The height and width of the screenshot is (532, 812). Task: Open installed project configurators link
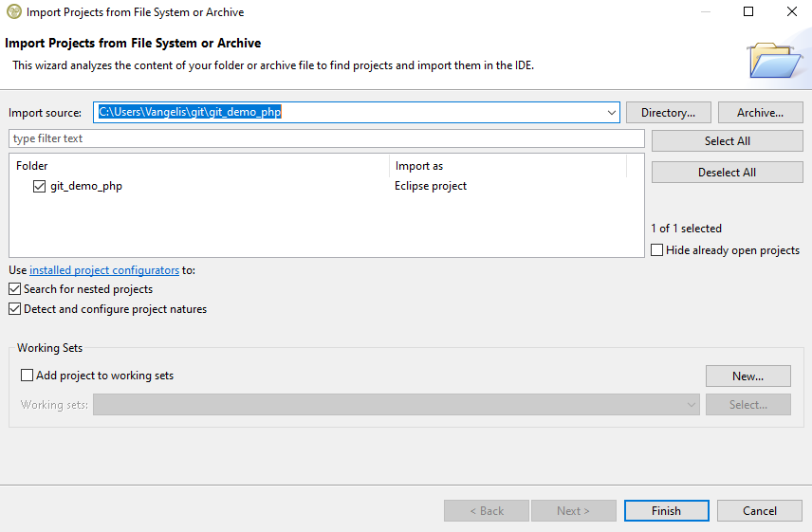point(104,270)
